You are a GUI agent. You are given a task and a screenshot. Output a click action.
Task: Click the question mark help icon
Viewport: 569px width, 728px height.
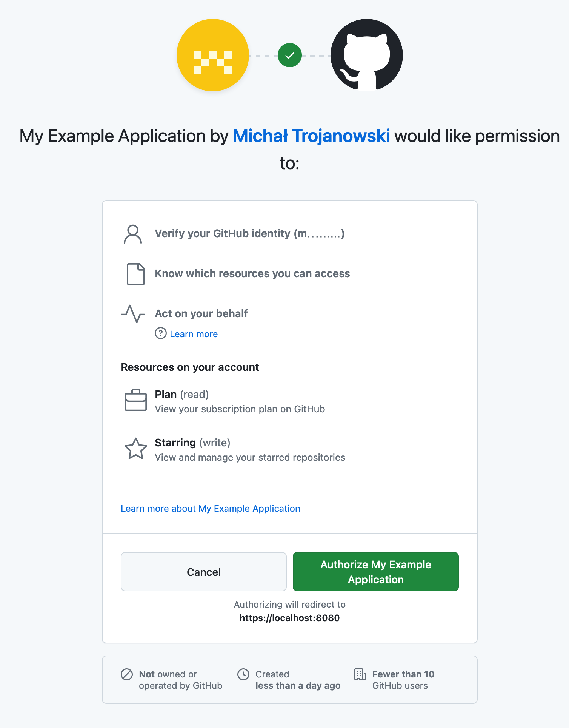(x=161, y=333)
